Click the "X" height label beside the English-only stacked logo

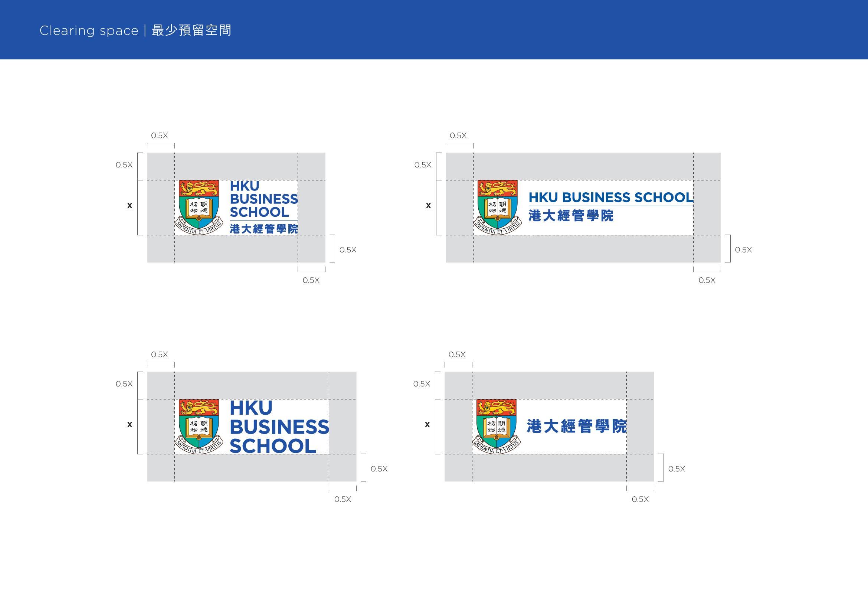pos(130,425)
